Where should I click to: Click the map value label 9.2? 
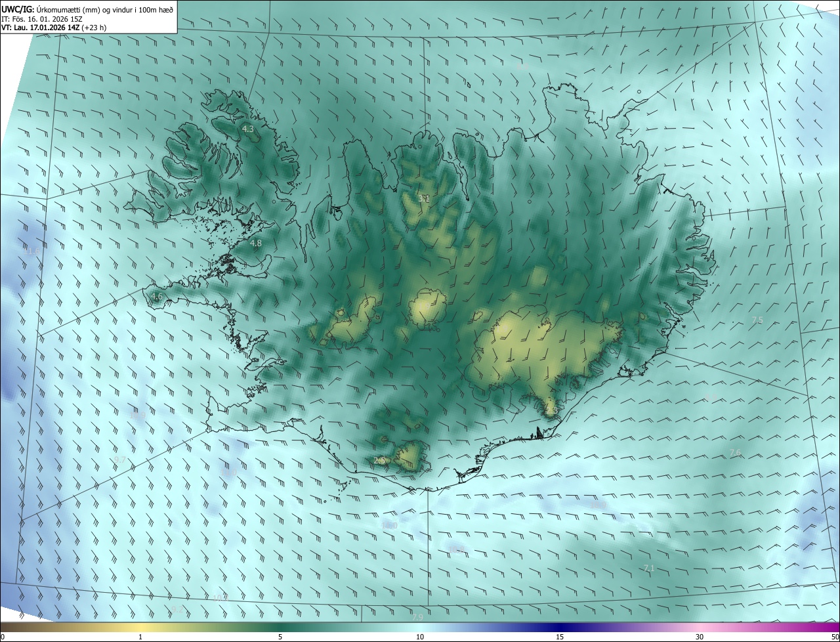(177, 610)
